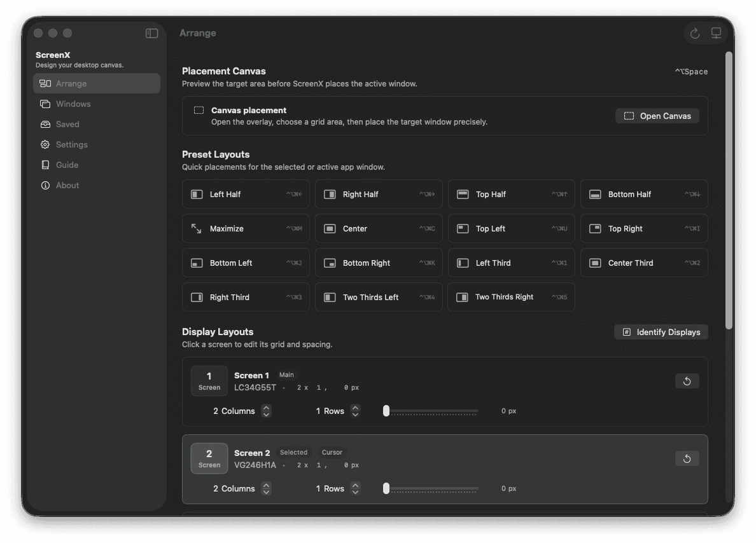756x543 pixels.
Task: Click the Preset Layouts heading
Action: click(216, 154)
